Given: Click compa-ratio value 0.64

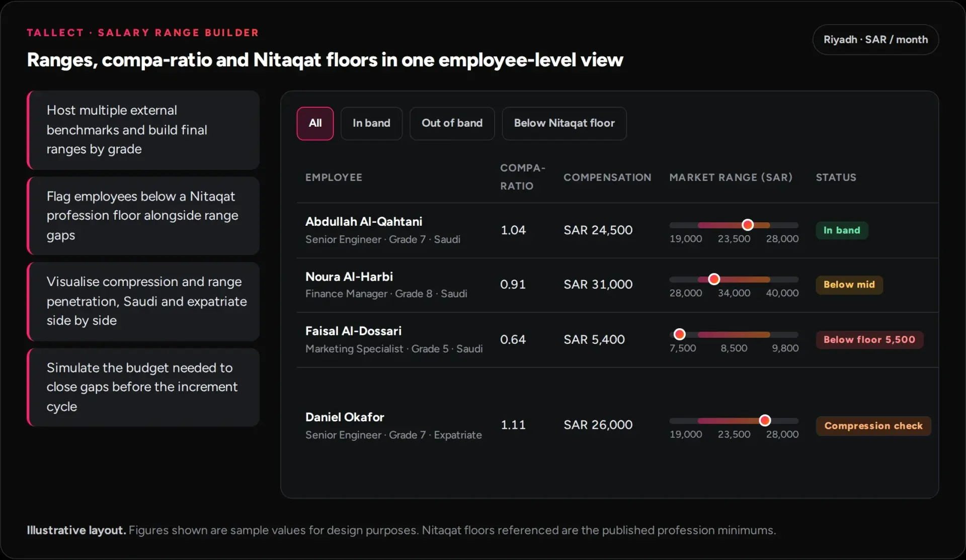Looking at the screenshot, I should tap(513, 340).
